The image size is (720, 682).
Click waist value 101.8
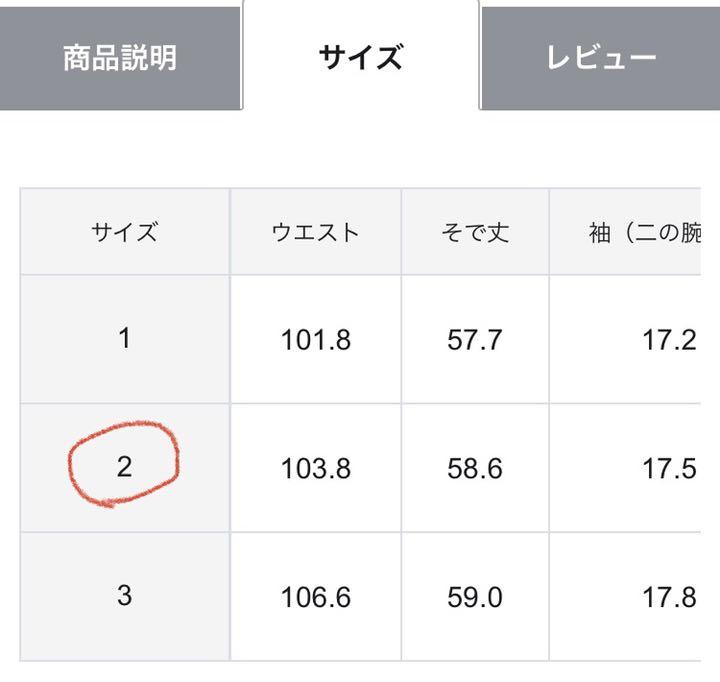click(x=315, y=340)
